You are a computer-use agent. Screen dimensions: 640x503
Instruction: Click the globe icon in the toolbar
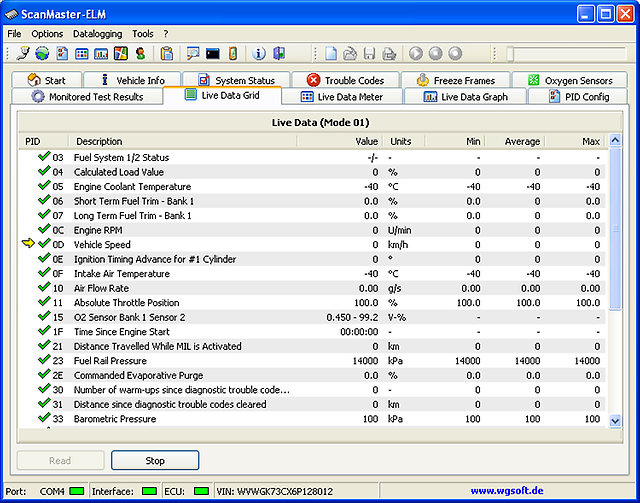(42, 53)
